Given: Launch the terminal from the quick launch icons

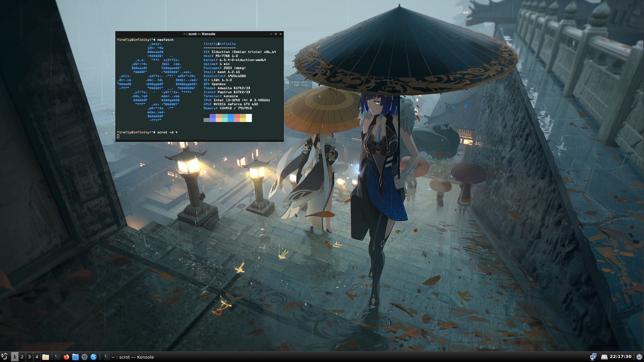Looking at the screenshot, I should point(57,357).
